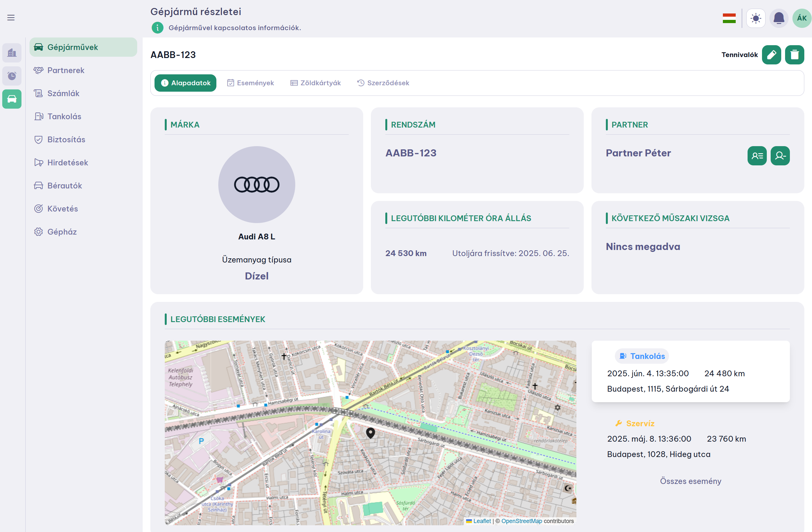Open the ÁK user avatar menu
Image resolution: width=812 pixels, height=532 pixels.
click(801, 18)
